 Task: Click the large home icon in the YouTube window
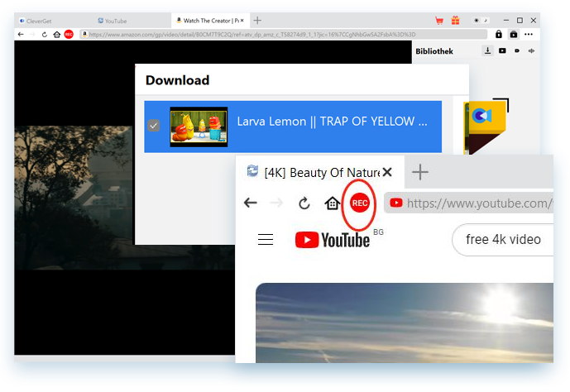click(333, 203)
